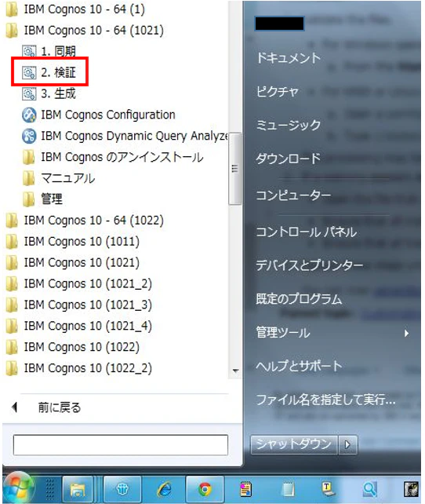
Task: Expand IBM Cognos 10 (1022) folder
Action: pyautogui.click(x=73, y=347)
